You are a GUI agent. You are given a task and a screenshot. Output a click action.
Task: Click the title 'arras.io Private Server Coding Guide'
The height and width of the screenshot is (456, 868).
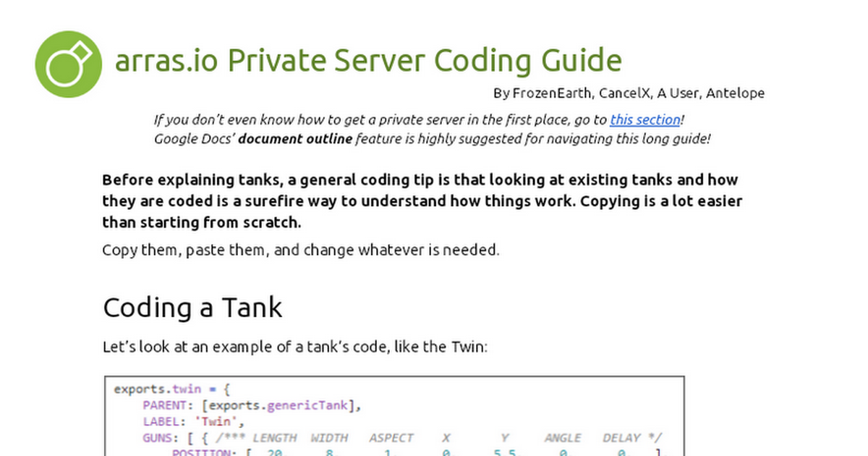coord(368,61)
